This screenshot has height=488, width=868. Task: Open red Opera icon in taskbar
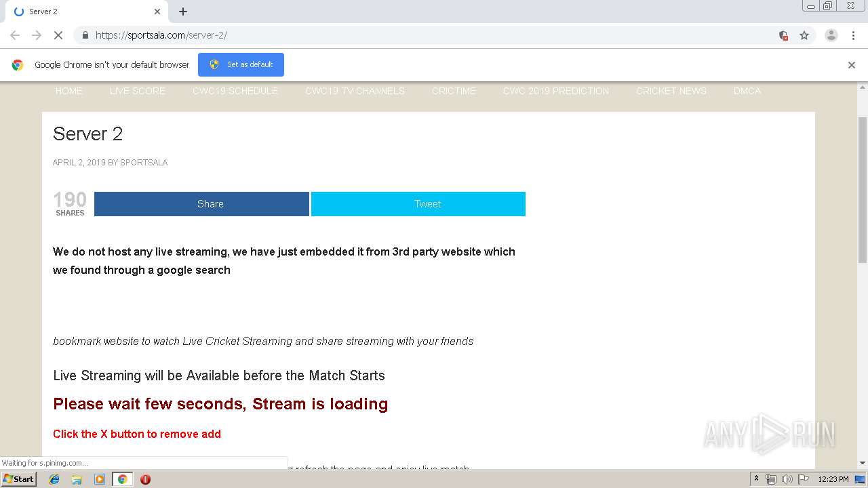(145, 479)
